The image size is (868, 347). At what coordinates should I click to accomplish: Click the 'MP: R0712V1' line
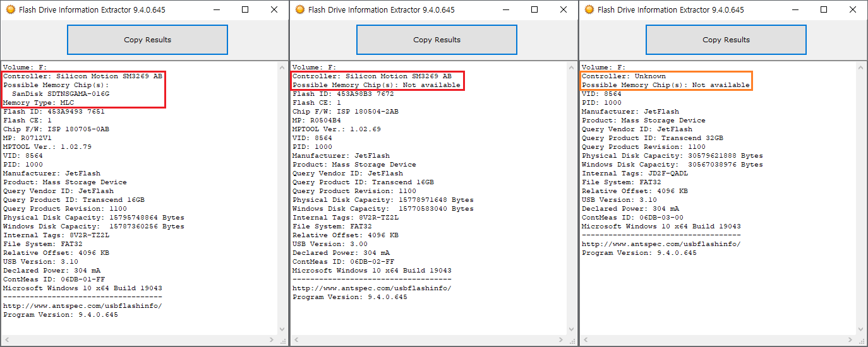[27, 138]
